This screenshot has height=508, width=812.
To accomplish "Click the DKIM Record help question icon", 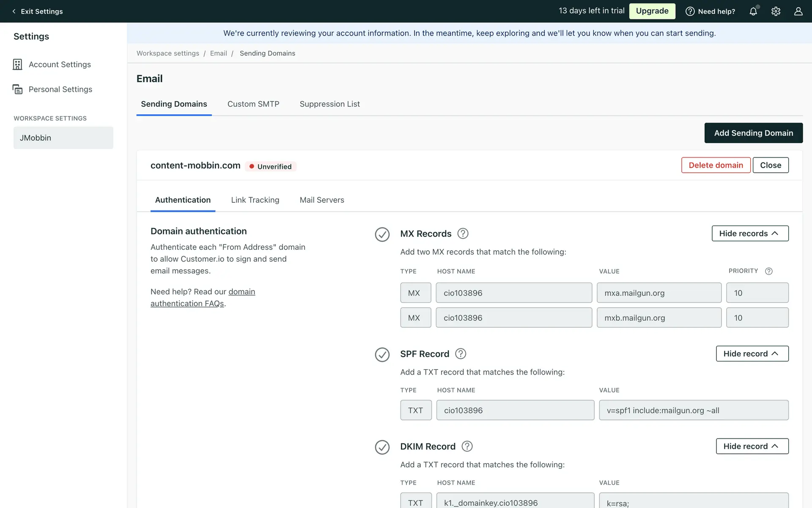I will pos(467,446).
